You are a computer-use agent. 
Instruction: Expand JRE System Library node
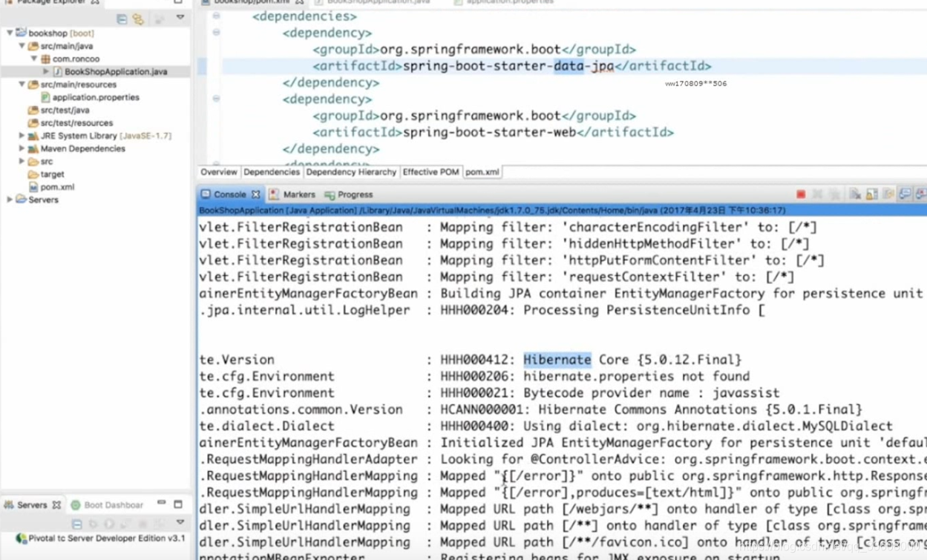point(22,136)
